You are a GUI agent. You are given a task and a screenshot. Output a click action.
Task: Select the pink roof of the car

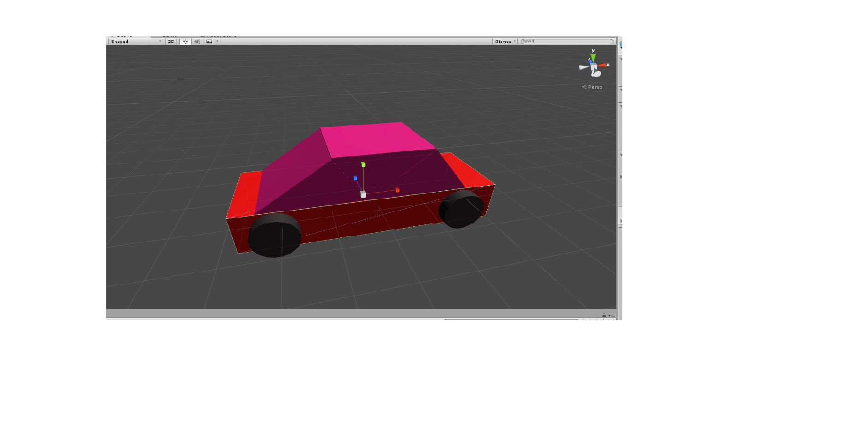[378, 139]
